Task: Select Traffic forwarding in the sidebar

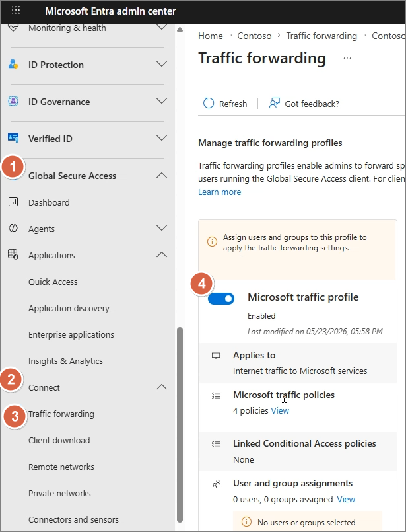Action: coord(61,414)
